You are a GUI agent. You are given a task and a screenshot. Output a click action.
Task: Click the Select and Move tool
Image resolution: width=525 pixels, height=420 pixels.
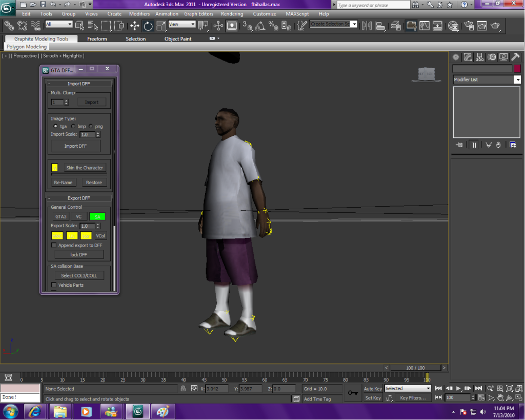(135, 26)
